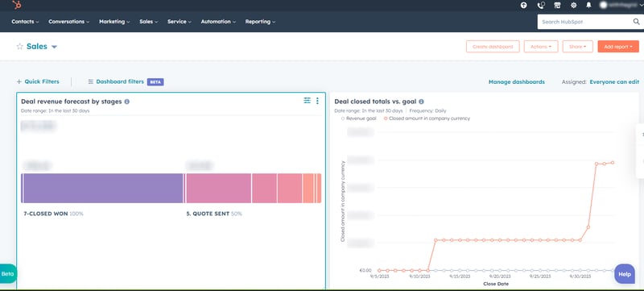
Task: Open the Reporting menu
Action: click(x=260, y=22)
